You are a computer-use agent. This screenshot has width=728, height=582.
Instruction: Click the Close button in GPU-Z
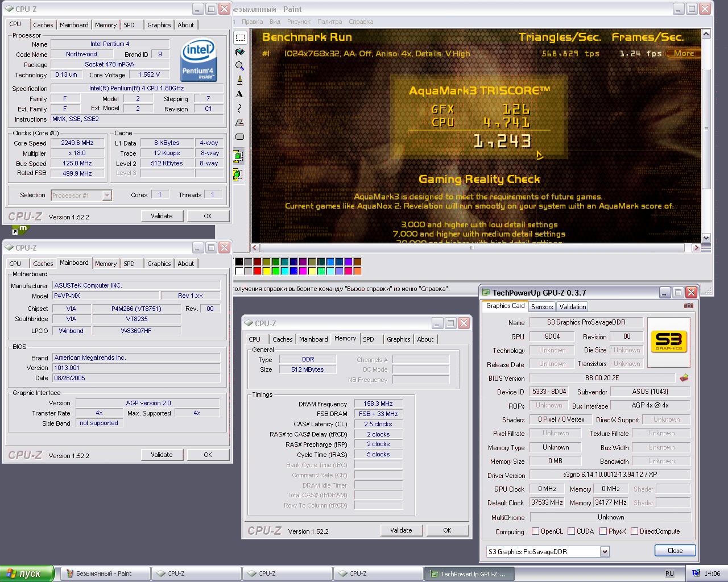point(675,551)
